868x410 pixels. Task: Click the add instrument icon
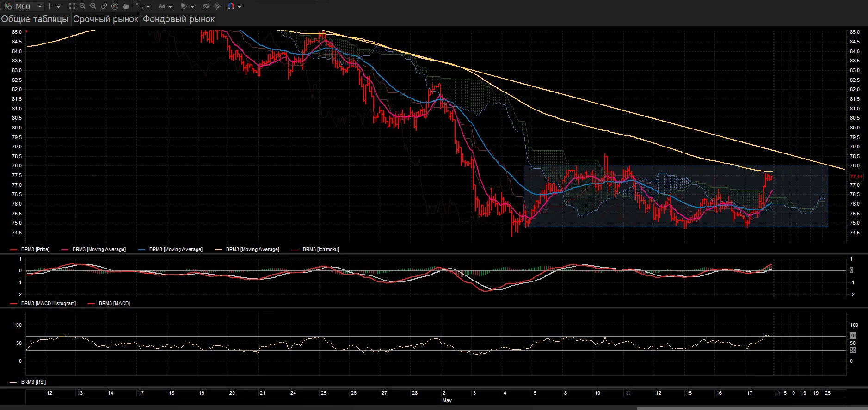pos(8,6)
